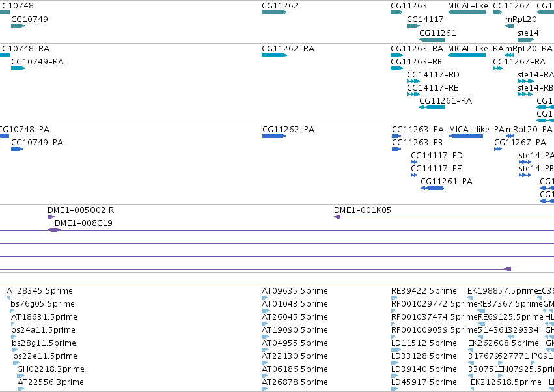Click the CG11261-PA protein label
The image size is (554, 392).
coord(447,182)
